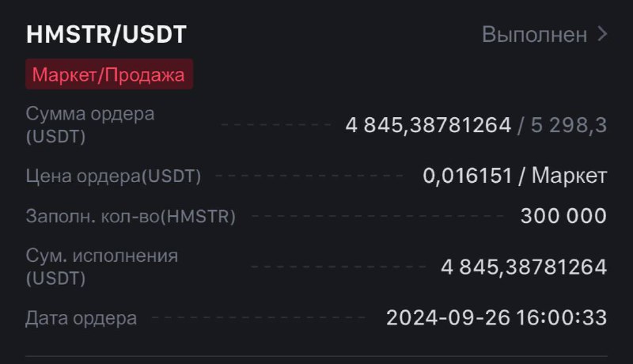Click the Дата ордера label

(81, 318)
